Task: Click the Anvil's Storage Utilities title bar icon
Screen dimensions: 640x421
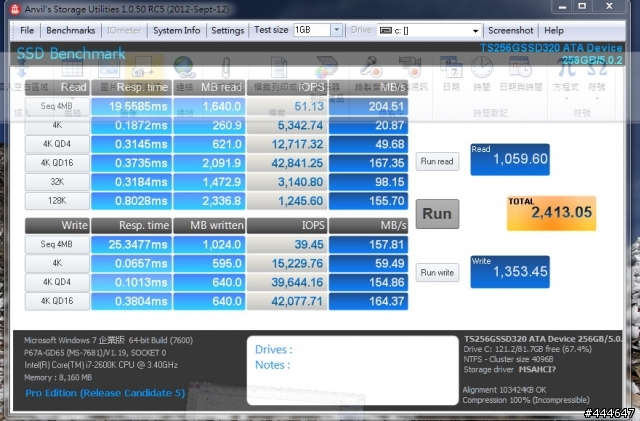Action: pyautogui.click(x=15, y=9)
